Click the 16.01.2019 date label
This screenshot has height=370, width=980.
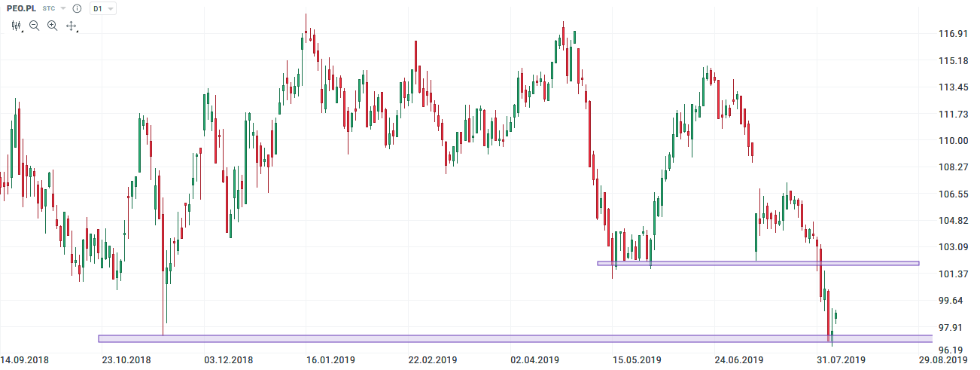[x=330, y=360]
